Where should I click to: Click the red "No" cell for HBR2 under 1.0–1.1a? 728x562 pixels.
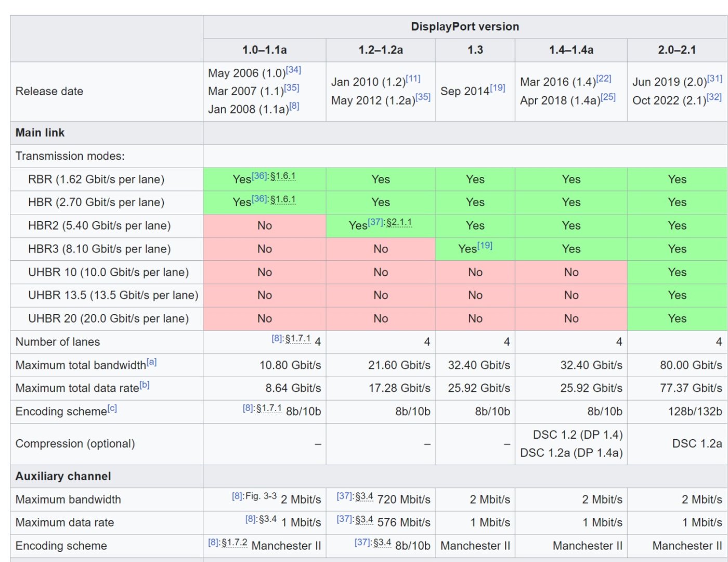[x=264, y=226]
